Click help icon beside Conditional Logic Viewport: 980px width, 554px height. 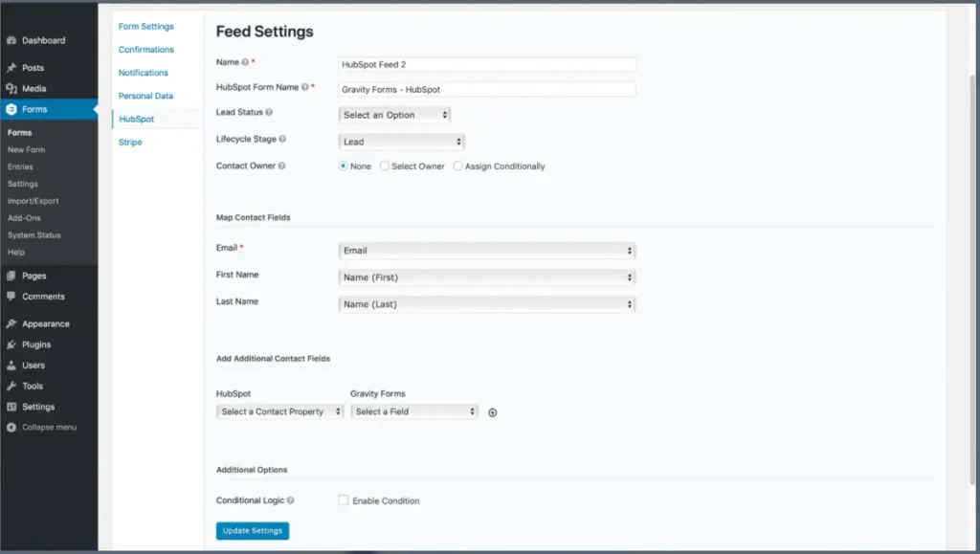click(x=291, y=500)
